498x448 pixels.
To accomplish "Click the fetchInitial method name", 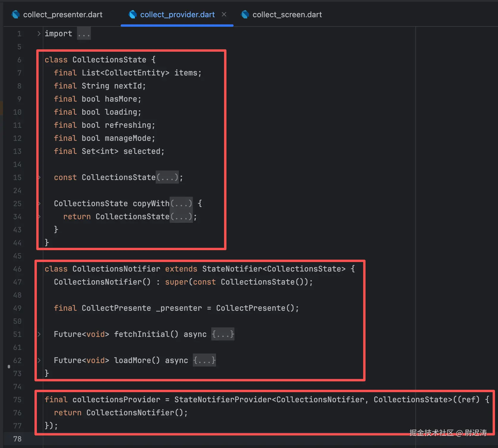I will click(x=142, y=334).
